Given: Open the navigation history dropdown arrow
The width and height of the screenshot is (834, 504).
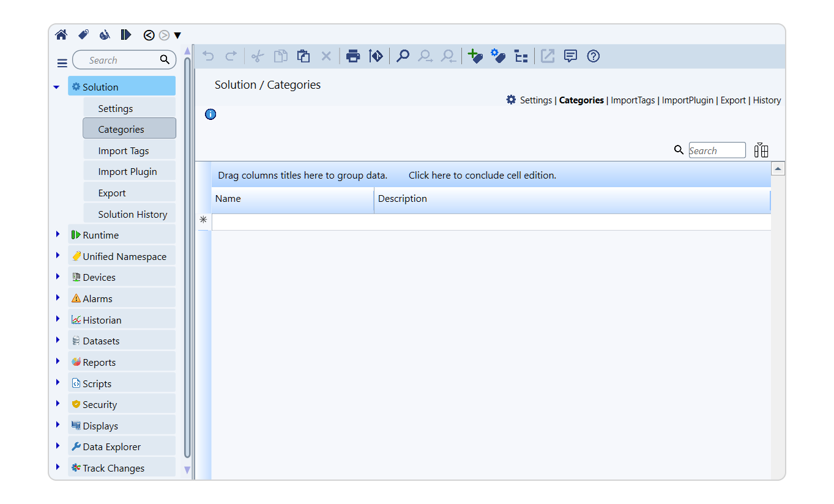Looking at the screenshot, I should click(177, 35).
